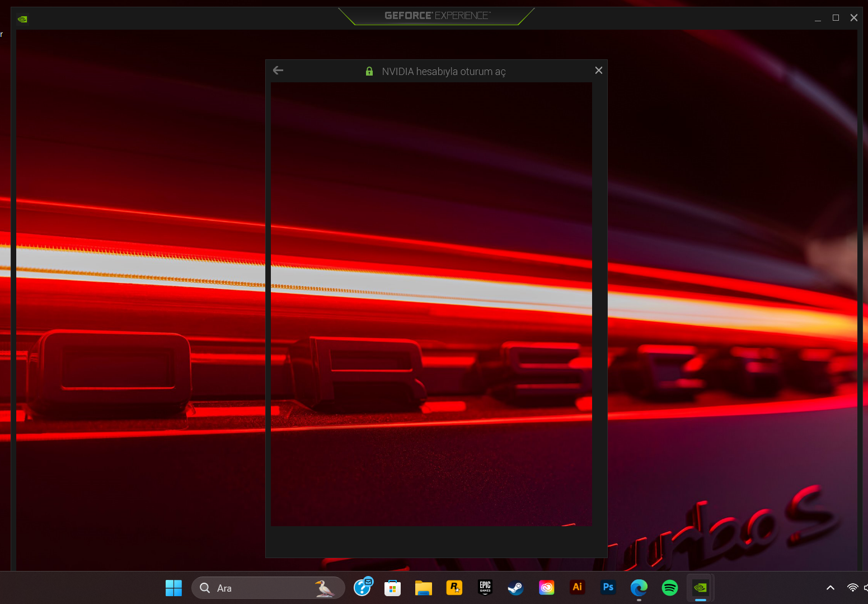Maximize the GeForce Experience window
This screenshot has height=604, width=868.
(x=836, y=18)
